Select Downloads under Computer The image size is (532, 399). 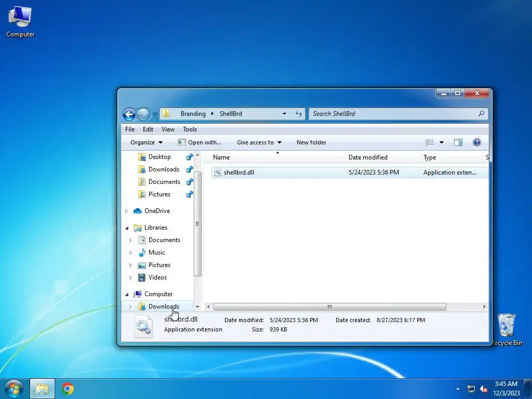point(164,307)
